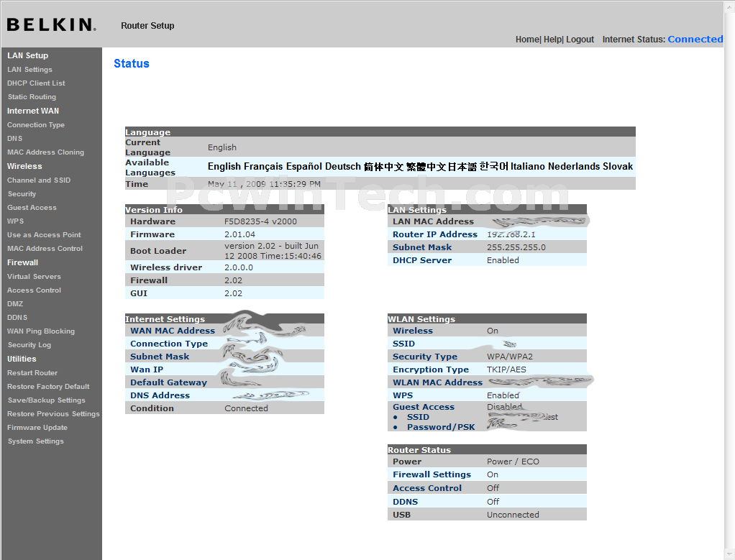Open WPS settings in sidebar

[x=16, y=221]
